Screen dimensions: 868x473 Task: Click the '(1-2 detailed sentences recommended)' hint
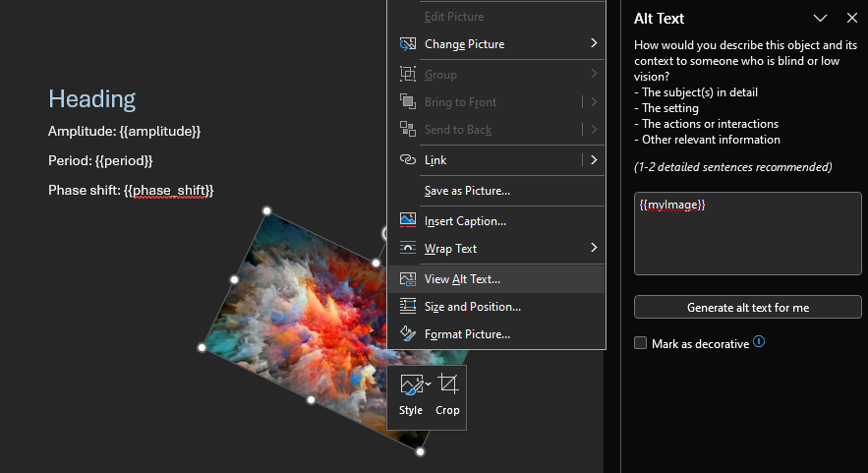(733, 167)
